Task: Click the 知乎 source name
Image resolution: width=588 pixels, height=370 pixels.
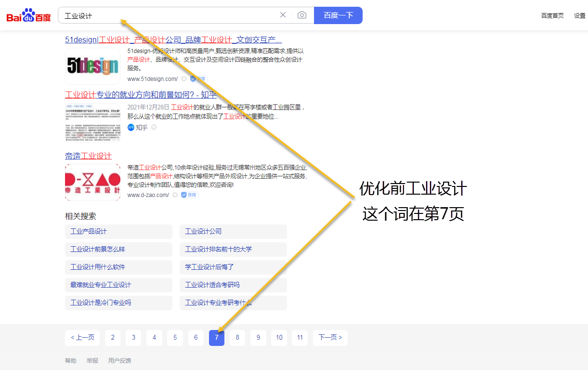Action: (142, 128)
